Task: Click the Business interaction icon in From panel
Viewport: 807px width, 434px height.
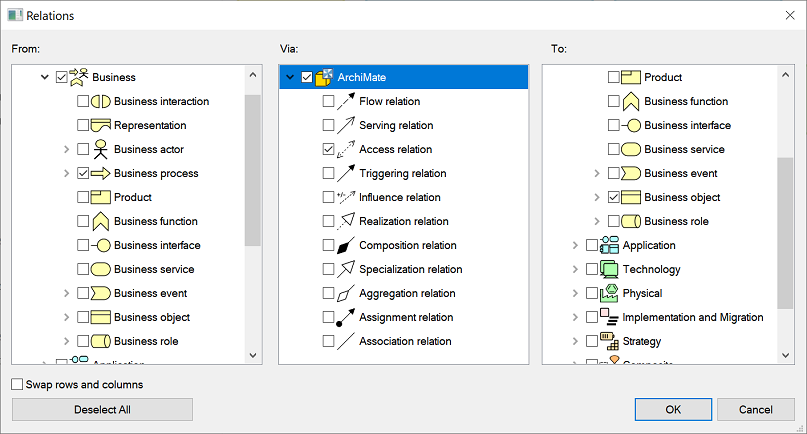Action: coord(100,101)
